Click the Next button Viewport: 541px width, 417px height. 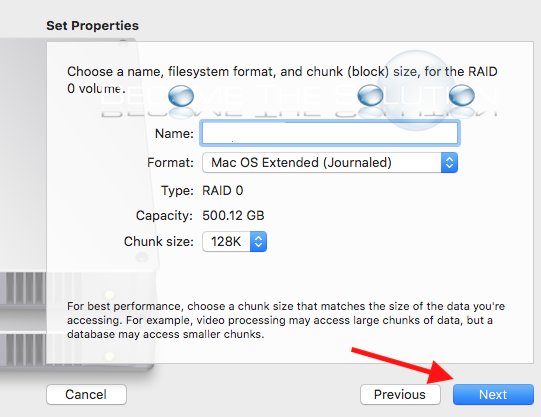click(x=493, y=394)
